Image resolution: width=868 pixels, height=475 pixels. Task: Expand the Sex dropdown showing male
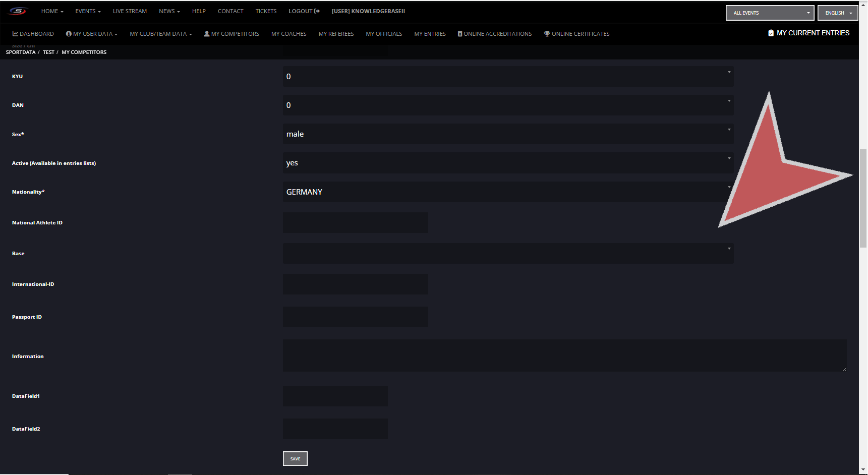(508, 134)
